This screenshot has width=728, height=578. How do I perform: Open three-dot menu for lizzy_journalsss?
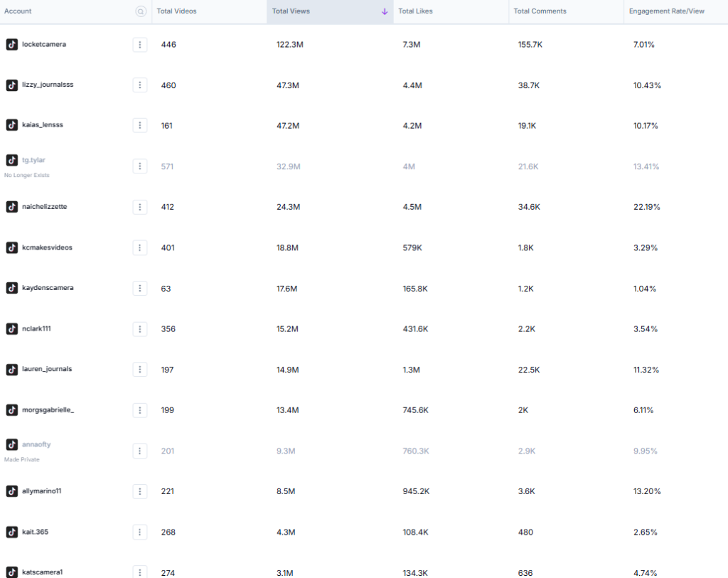[x=140, y=85]
